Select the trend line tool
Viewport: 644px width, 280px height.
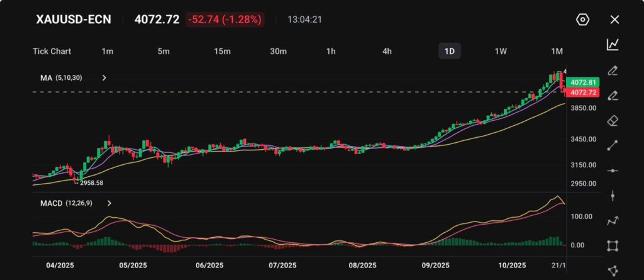click(x=613, y=145)
